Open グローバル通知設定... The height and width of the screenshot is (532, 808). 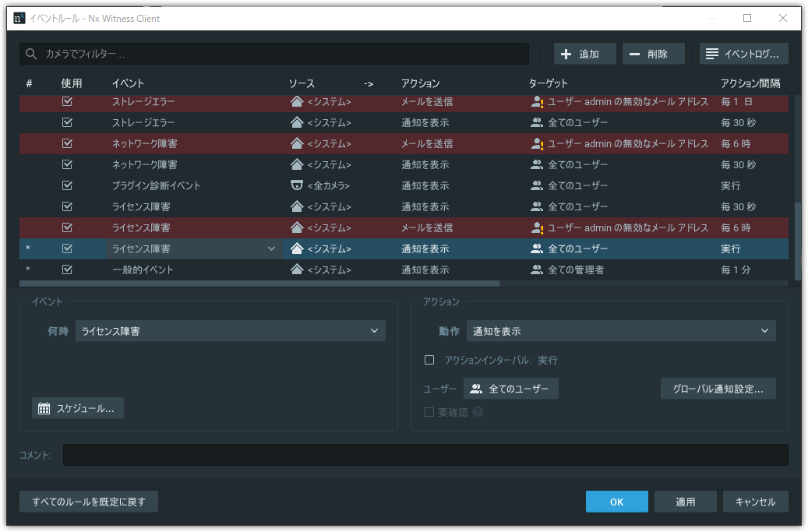coord(718,389)
